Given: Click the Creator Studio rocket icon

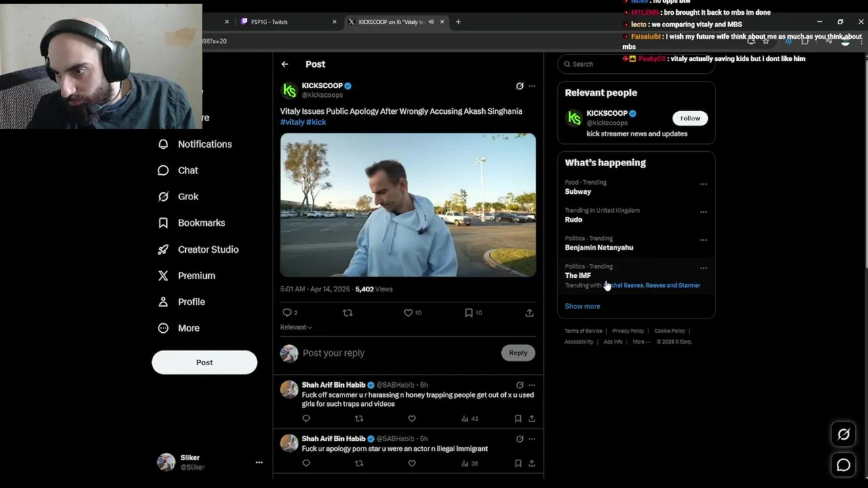Looking at the screenshot, I should pos(163,249).
